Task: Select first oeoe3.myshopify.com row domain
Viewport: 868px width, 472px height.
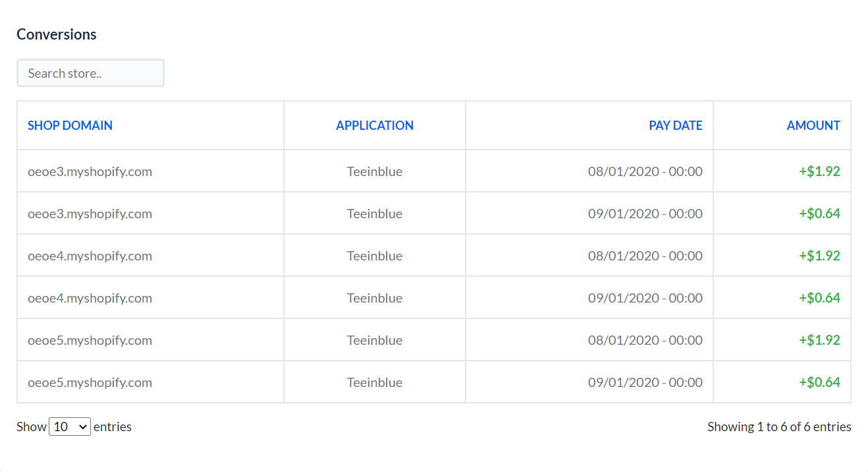Action: pos(90,171)
